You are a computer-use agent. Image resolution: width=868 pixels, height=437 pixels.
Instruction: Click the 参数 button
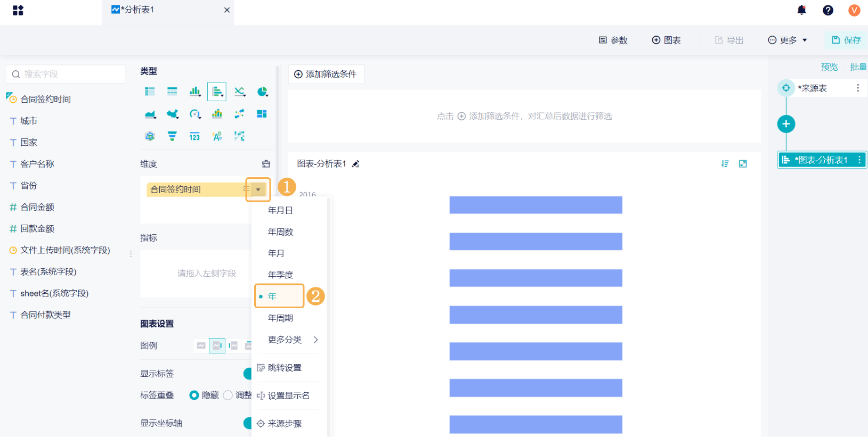tap(613, 40)
